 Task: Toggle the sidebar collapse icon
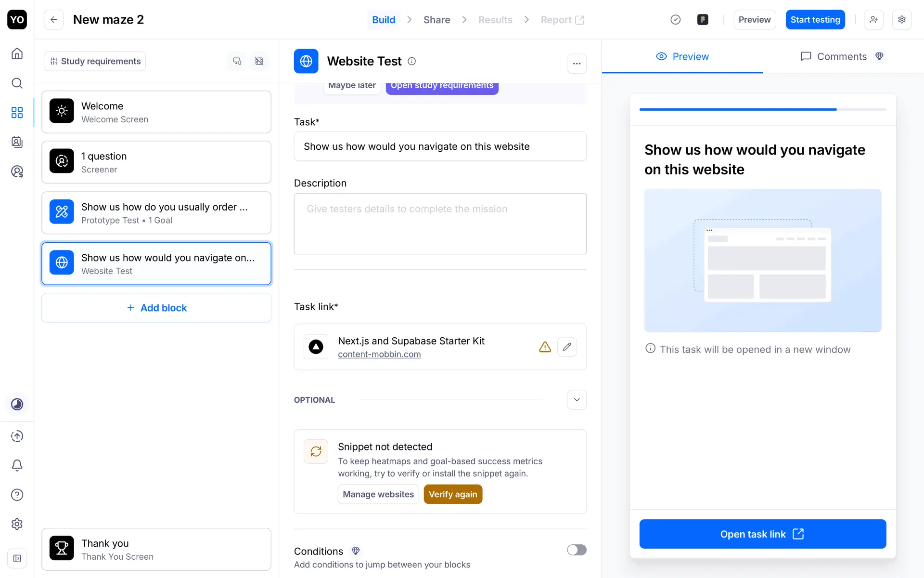[17, 558]
